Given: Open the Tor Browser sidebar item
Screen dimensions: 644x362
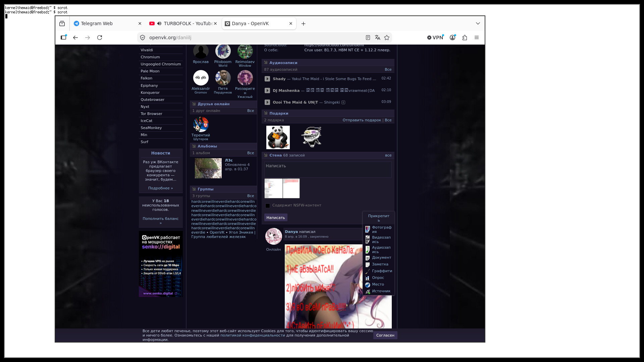Looking at the screenshot, I should tap(161, 114).
